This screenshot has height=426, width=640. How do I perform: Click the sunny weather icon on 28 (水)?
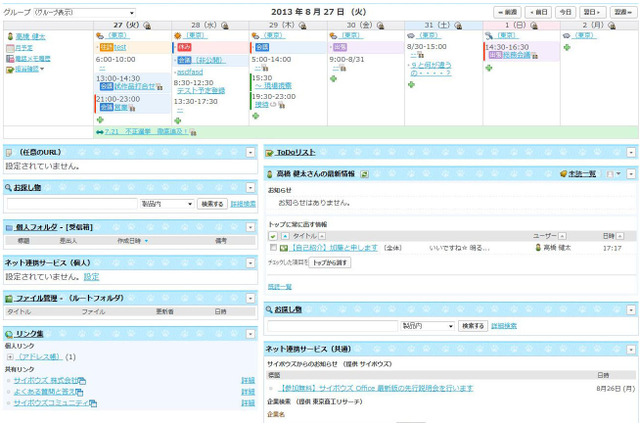coord(178,36)
